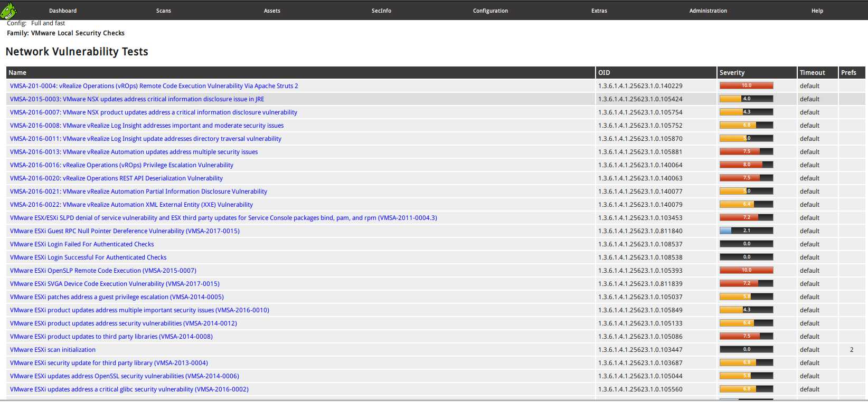Click timeout 'default' for VMSA-201-0004 row
868x402 pixels.
tap(809, 86)
